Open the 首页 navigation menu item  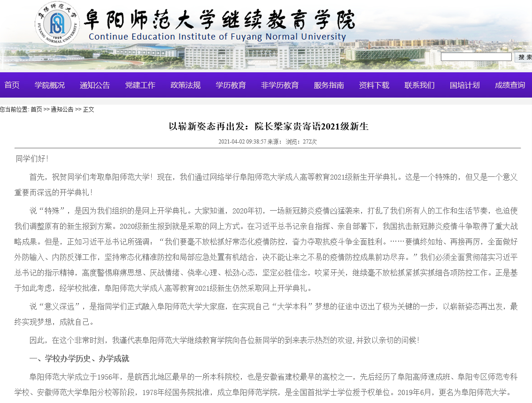pos(12,85)
